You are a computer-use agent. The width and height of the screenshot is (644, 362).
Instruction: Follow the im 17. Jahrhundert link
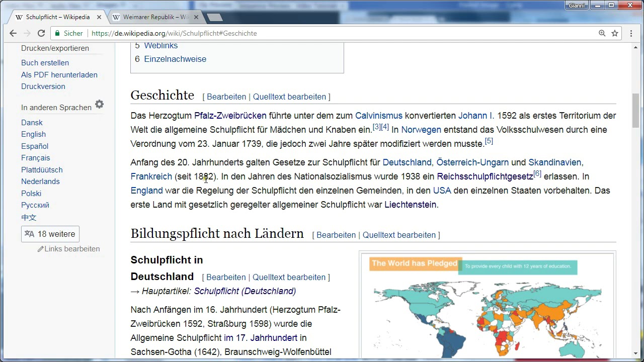[x=261, y=338]
